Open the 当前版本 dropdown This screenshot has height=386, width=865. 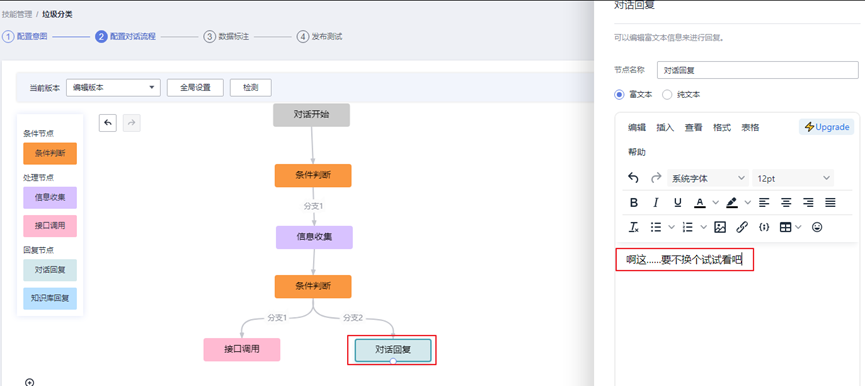click(x=113, y=87)
